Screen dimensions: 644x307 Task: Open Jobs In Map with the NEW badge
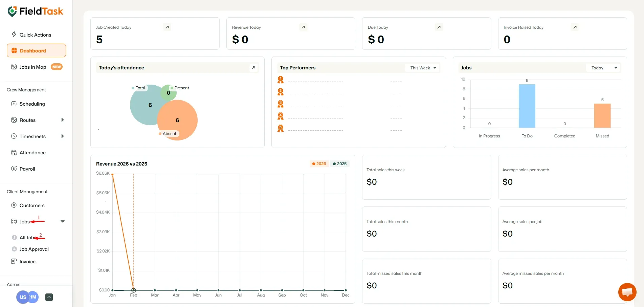pos(33,67)
